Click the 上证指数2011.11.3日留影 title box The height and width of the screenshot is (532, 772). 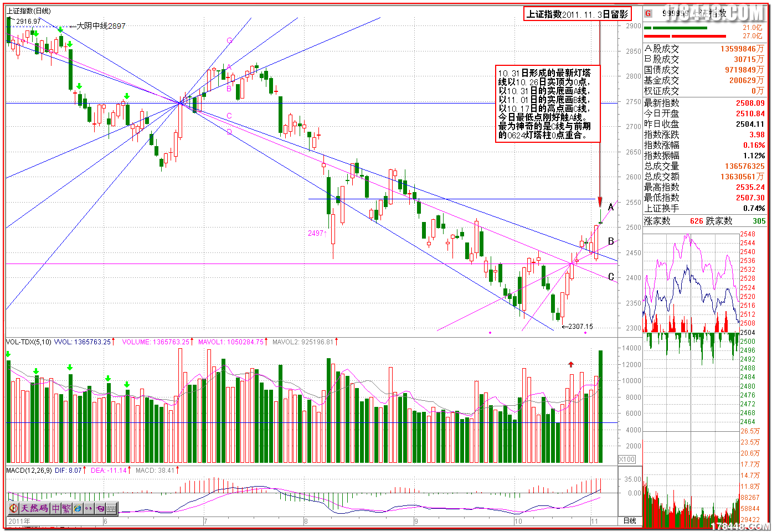pos(578,14)
